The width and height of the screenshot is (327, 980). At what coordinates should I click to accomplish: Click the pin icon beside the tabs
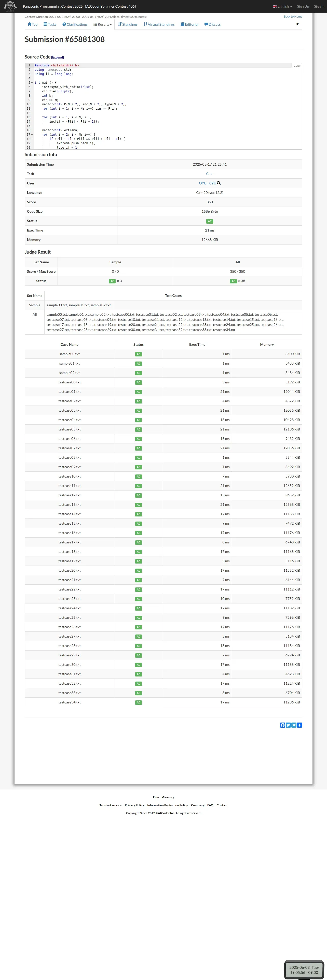pyautogui.click(x=297, y=24)
